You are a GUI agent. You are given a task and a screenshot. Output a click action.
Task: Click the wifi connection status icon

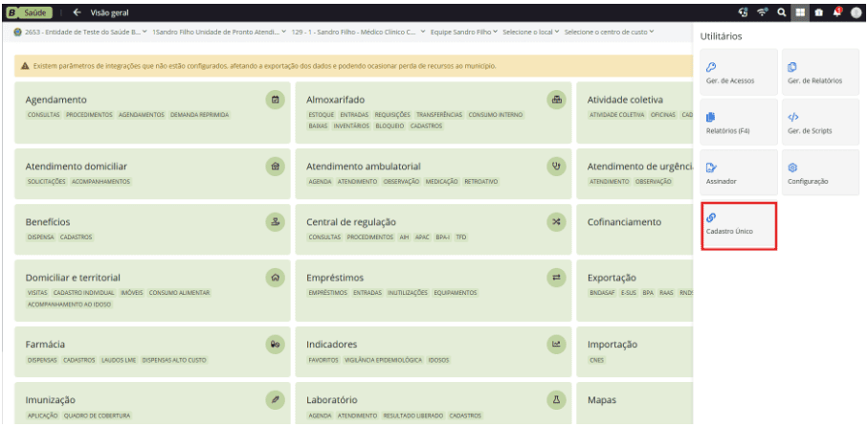point(763,12)
